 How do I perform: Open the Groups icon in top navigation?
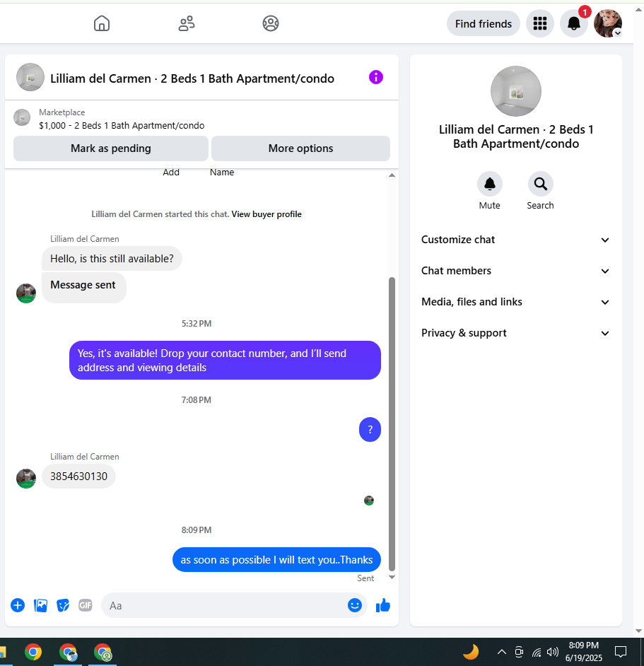tap(271, 23)
